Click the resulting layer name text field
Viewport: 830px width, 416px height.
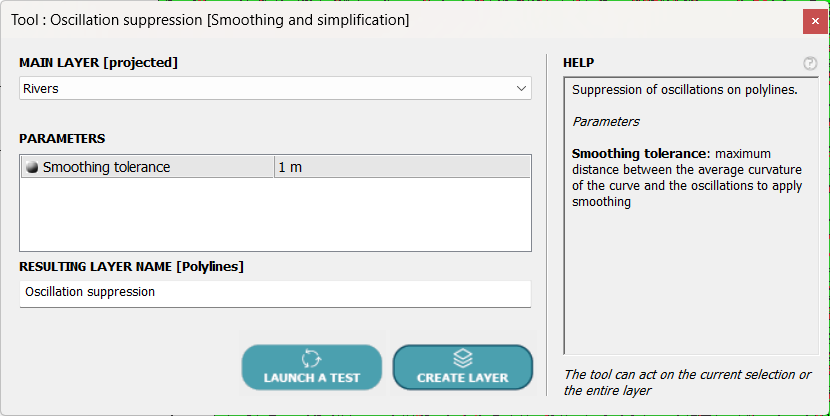pos(275,292)
